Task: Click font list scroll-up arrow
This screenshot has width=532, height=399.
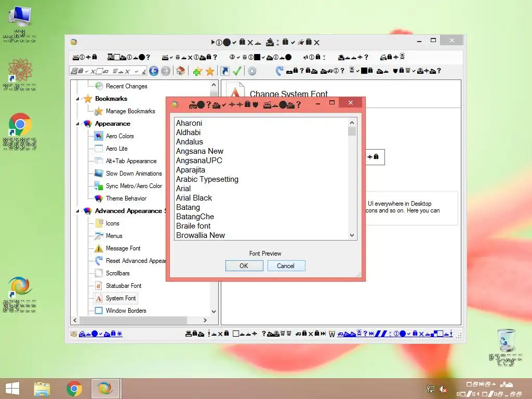Action: (352, 123)
